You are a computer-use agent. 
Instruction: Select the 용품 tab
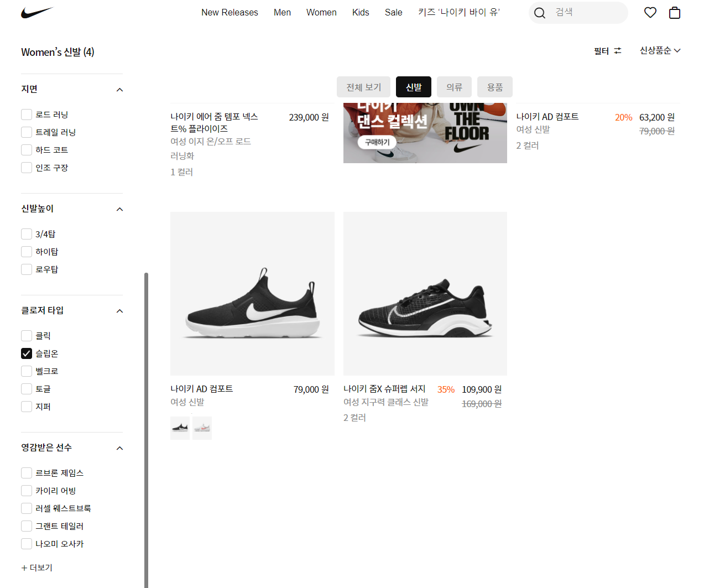[x=495, y=87]
